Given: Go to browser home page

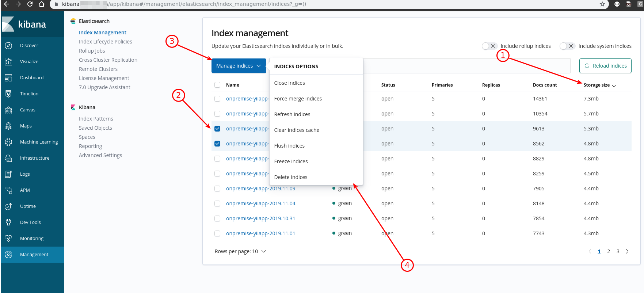Looking at the screenshot, I should pyautogui.click(x=42, y=4).
